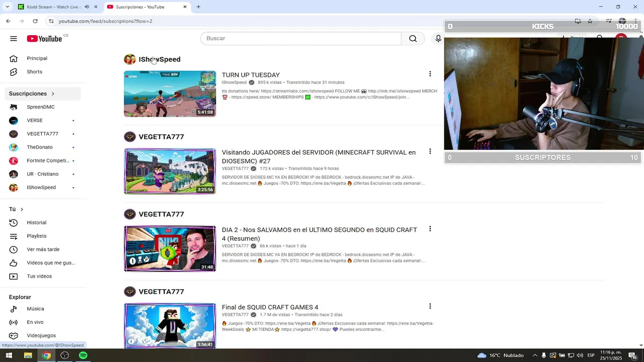Toggle system volume speaker icon in tray

click(580, 355)
